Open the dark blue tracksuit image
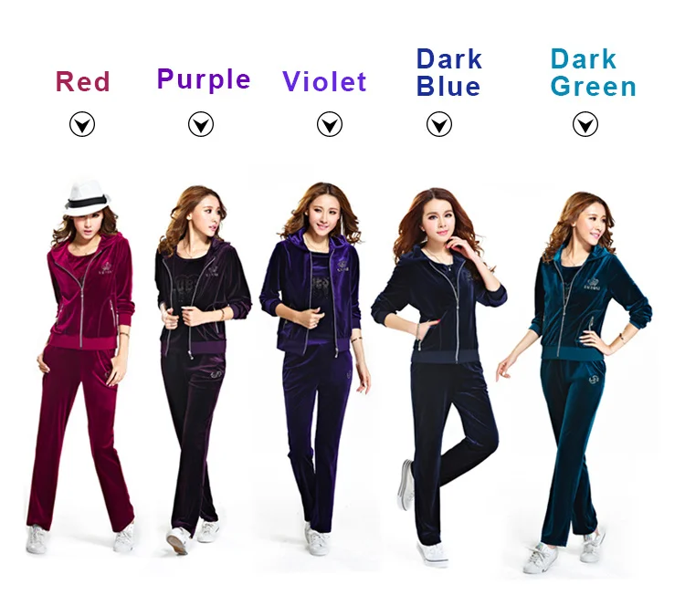This screenshot has width=685, height=616. [x=438, y=377]
